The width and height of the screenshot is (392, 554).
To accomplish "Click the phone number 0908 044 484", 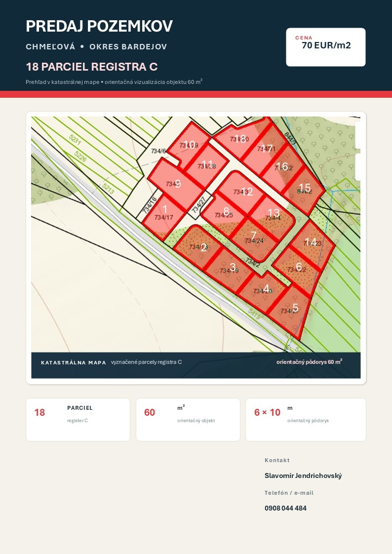I will pyautogui.click(x=285, y=508).
